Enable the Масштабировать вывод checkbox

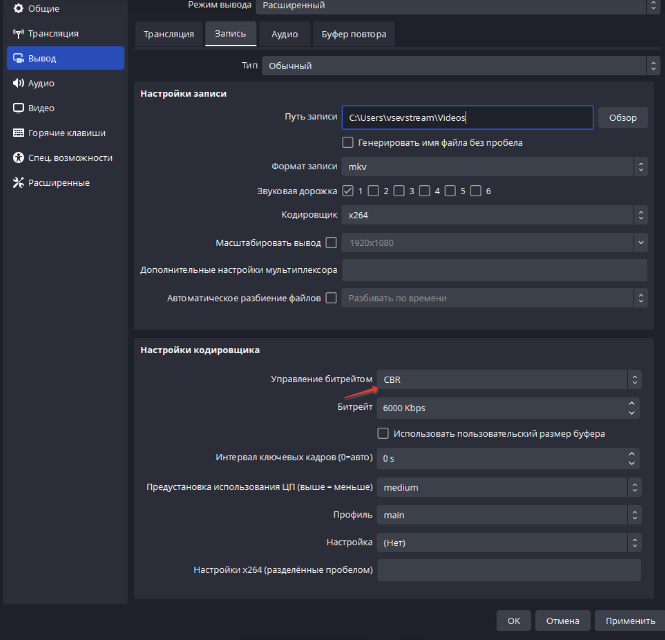pyautogui.click(x=331, y=243)
